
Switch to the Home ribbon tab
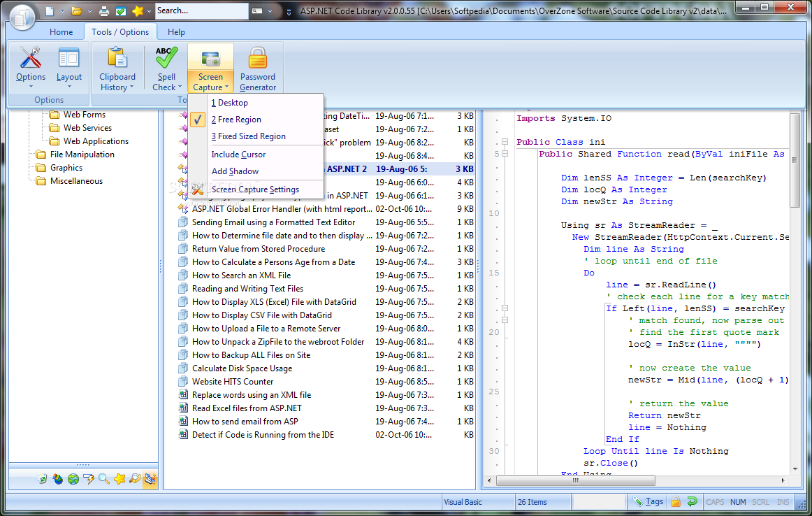pyautogui.click(x=61, y=32)
